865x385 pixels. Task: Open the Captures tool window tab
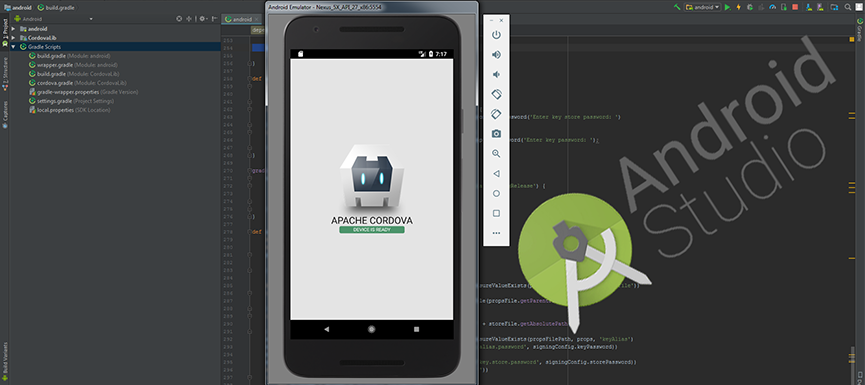coord(4,114)
